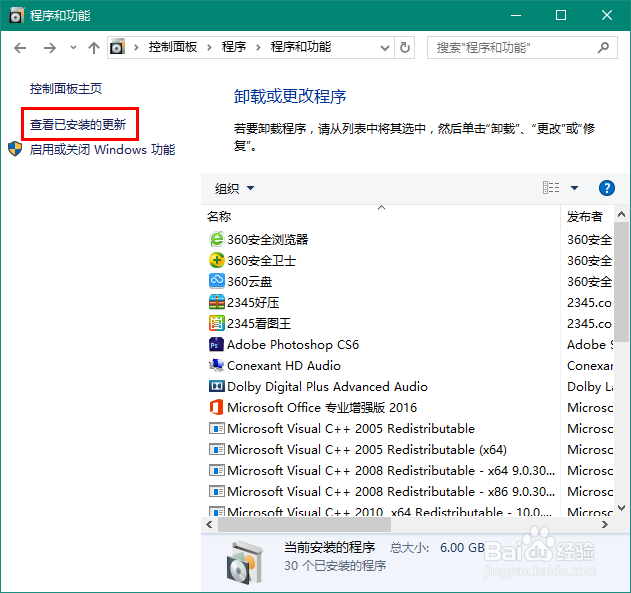
Task: Click the search magnifier icon
Action: point(603,47)
